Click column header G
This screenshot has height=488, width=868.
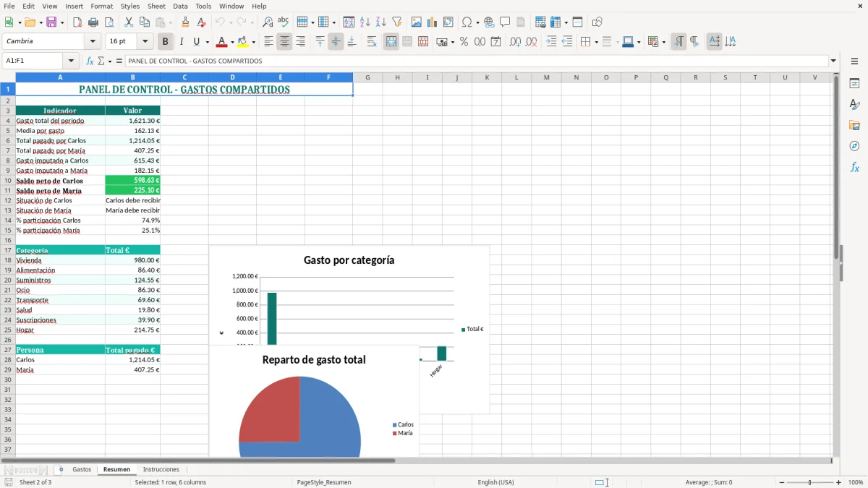[x=367, y=77]
